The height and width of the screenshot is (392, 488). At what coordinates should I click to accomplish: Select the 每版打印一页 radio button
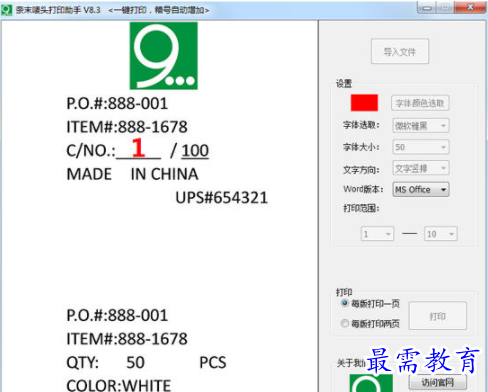345,303
